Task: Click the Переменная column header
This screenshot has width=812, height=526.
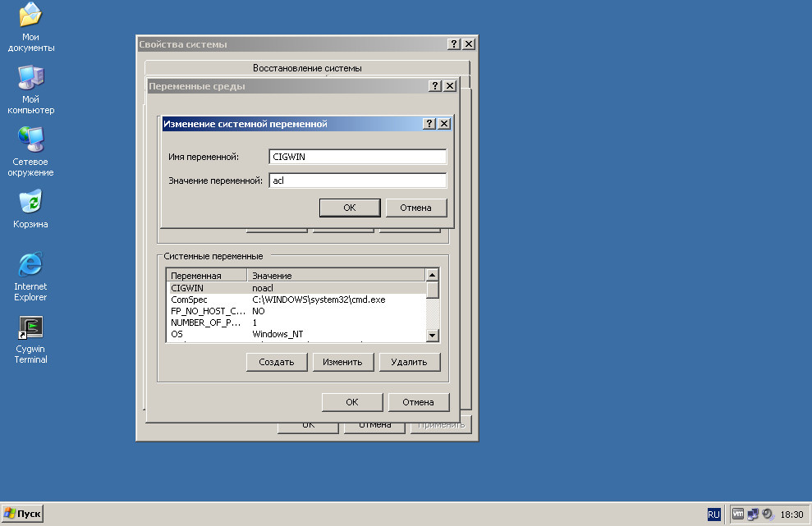Action: pyautogui.click(x=207, y=276)
